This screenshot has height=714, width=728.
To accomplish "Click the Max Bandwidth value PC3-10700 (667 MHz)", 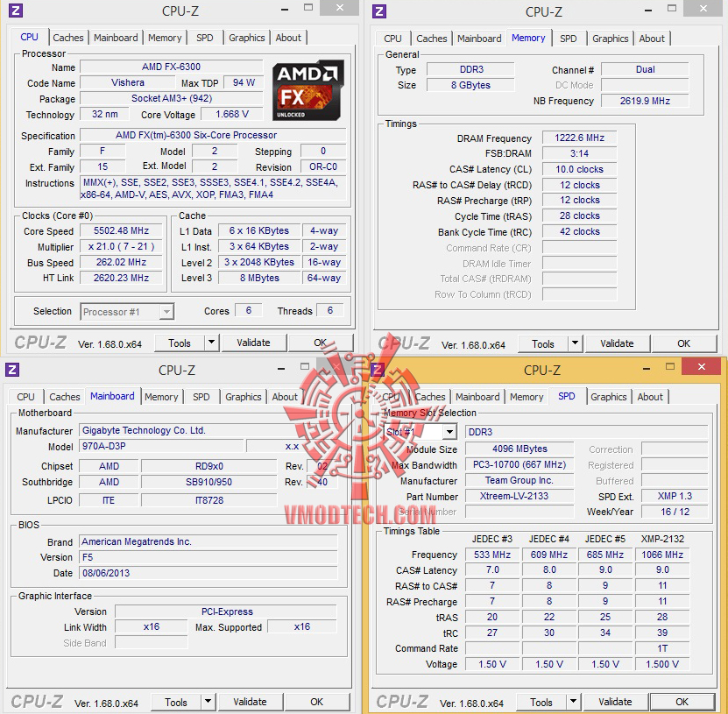I will pyautogui.click(x=519, y=464).
